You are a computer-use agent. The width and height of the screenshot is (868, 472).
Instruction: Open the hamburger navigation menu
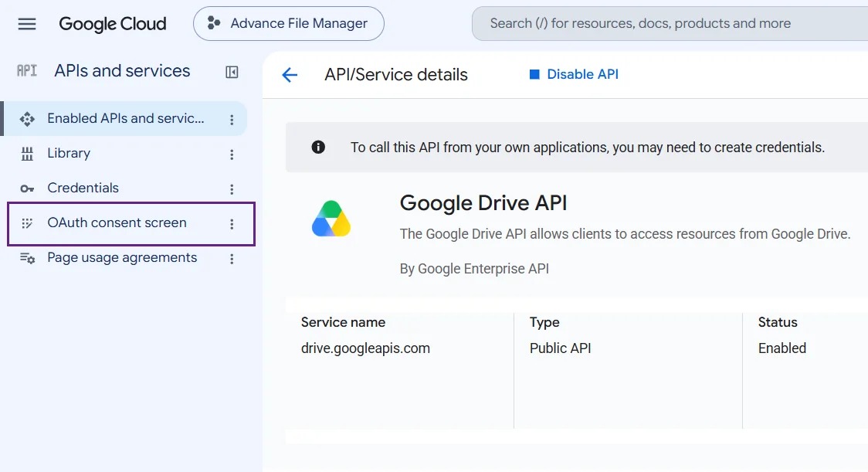click(26, 24)
